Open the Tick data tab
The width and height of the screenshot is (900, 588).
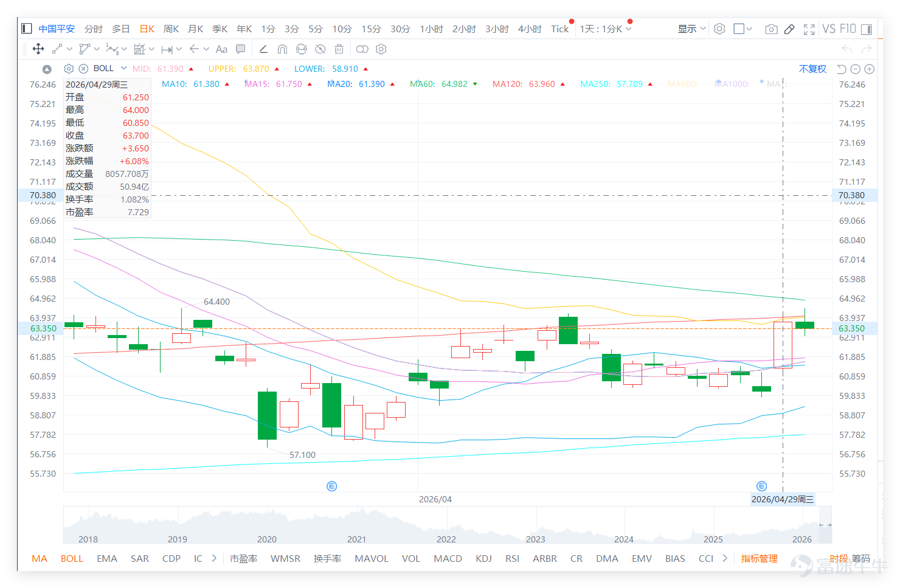559,29
